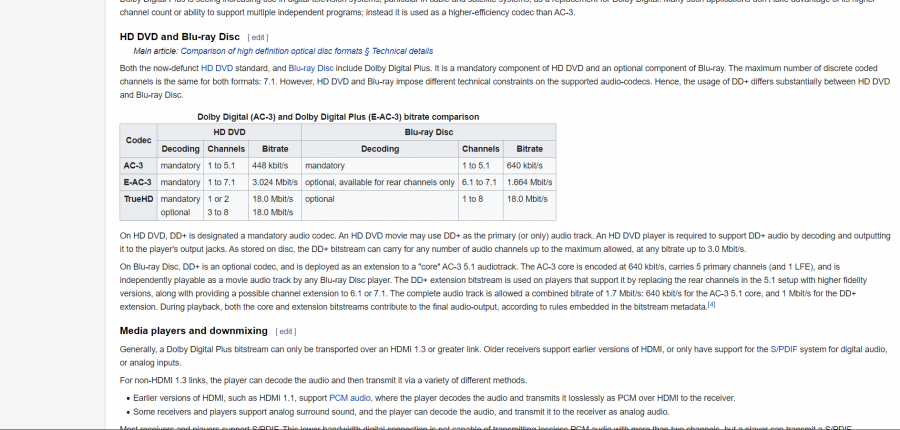Image resolution: width=900 pixels, height=430 pixels.
Task: Edit the Media players and downmixing section
Action: [286, 331]
